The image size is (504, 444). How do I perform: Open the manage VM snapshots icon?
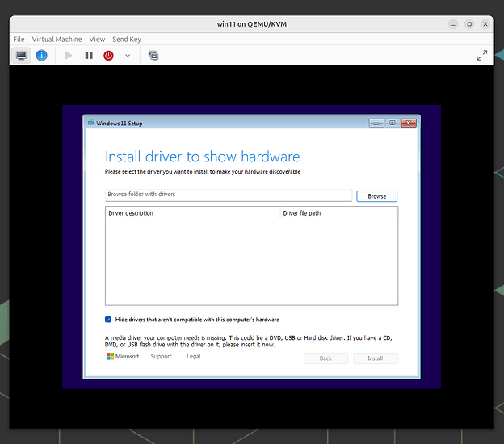pos(153,56)
